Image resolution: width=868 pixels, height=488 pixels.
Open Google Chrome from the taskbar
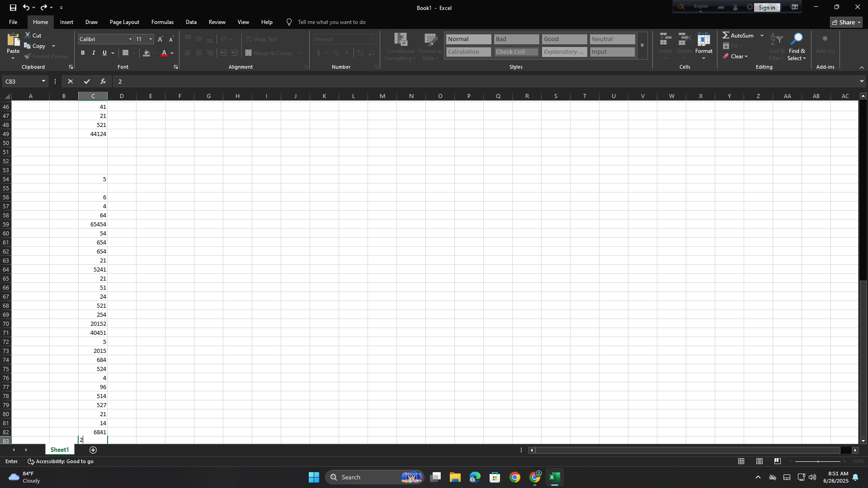(x=515, y=477)
